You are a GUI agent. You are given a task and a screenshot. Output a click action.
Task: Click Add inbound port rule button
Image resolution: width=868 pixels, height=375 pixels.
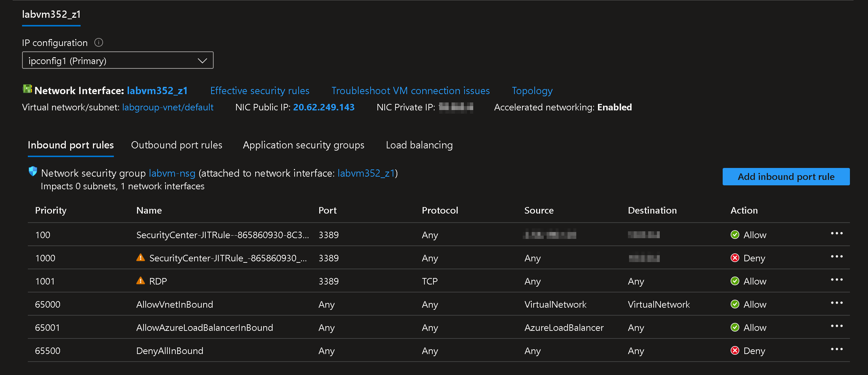(x=786, y=177)
